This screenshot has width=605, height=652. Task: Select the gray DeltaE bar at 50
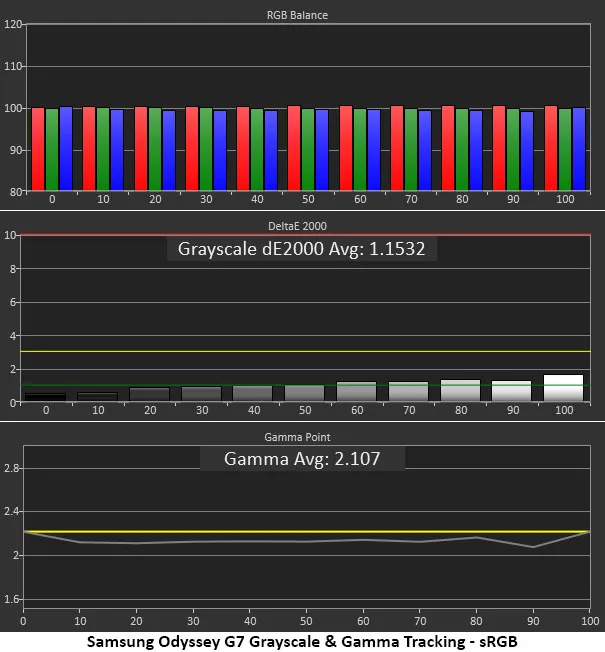(305, 393)
